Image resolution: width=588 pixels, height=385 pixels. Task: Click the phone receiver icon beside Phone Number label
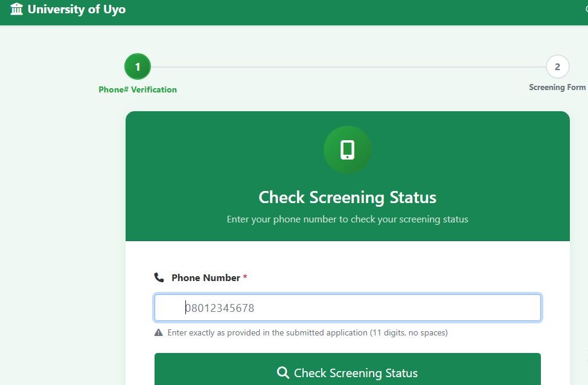[159, 277]
